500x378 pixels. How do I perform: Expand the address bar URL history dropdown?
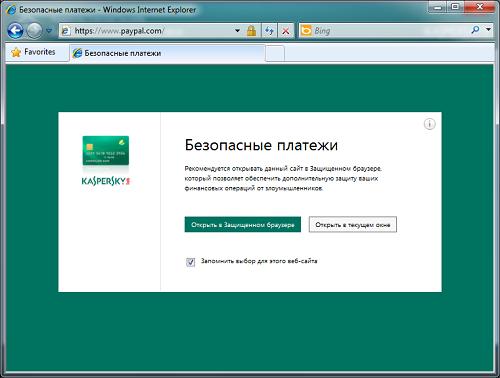click(237, 31)
